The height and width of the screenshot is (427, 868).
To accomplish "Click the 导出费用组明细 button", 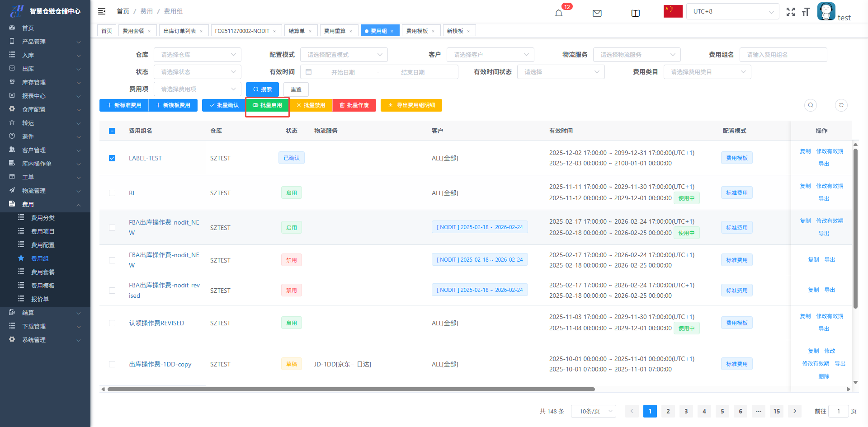I will [411, 105].
